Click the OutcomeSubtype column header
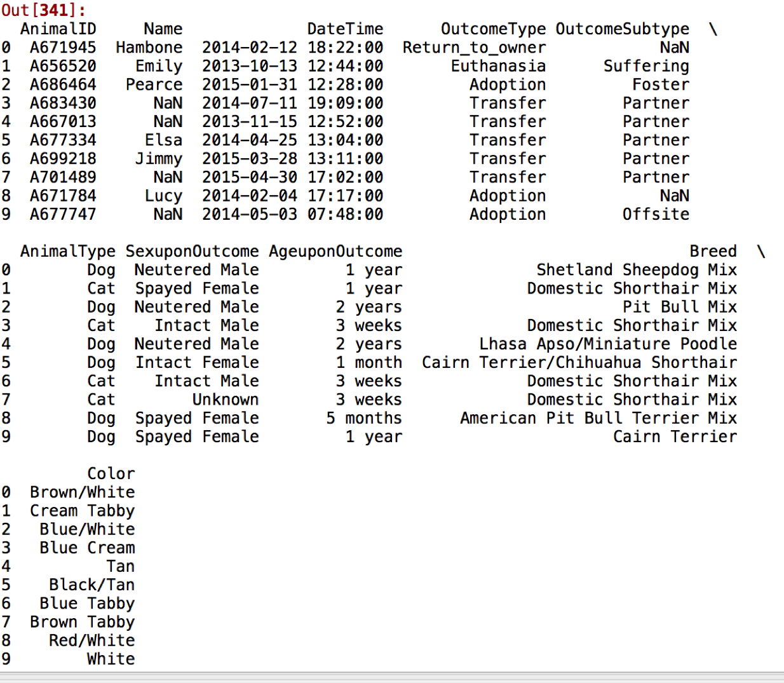This screenshot has height=683, width=784. [x=622, y=29]
